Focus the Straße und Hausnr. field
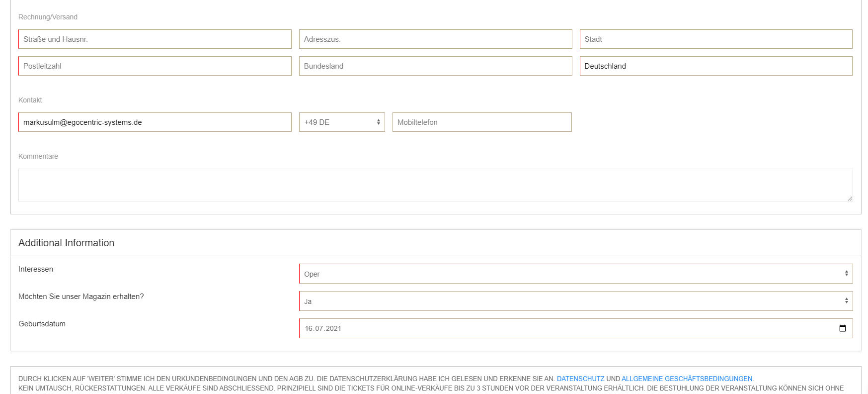This screenshot has height=394, width=868. click(x=155, y=39)
